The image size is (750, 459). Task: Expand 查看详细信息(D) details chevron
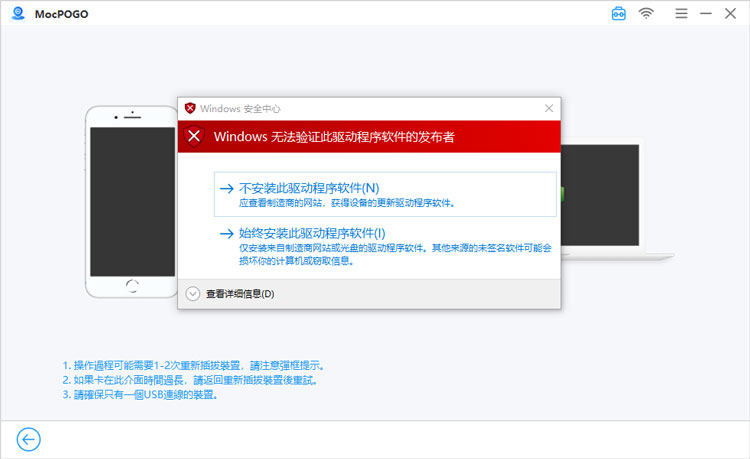point(194,294)
